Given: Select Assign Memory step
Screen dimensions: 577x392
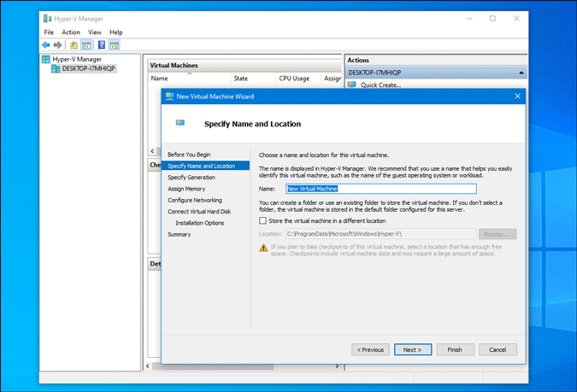Looking at the screenshot, I should point(186,189).
